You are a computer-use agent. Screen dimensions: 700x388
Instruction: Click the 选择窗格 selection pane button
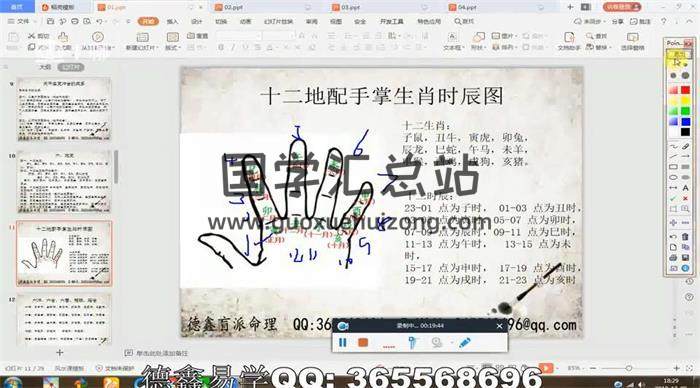point(632,41)
